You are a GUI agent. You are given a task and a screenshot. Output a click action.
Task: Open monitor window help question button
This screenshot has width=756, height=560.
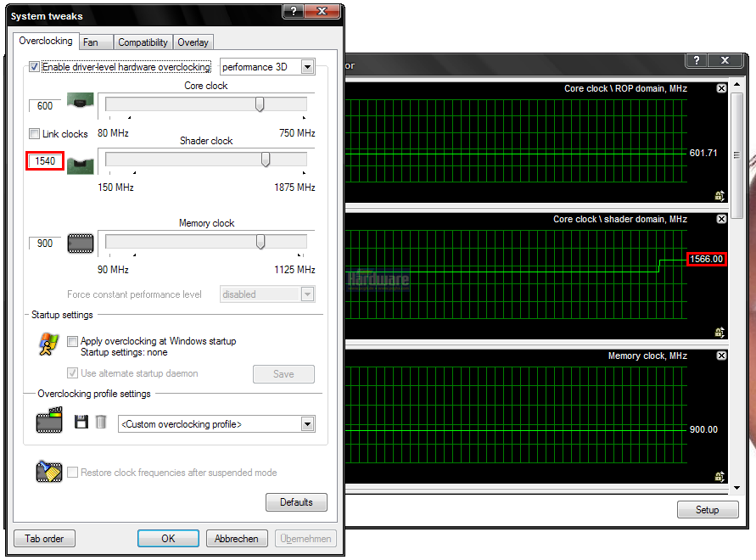(697, 60)
